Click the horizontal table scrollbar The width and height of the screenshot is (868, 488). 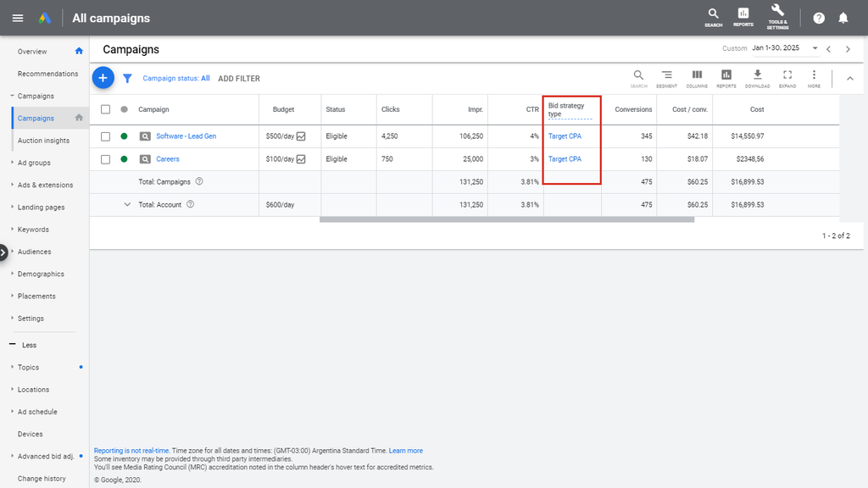tap(506, 219)
